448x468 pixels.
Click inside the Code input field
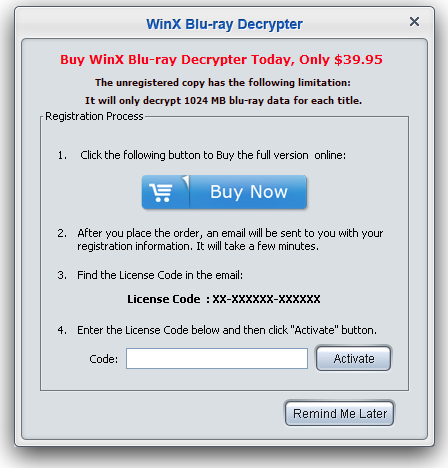(x=217, y=359)
